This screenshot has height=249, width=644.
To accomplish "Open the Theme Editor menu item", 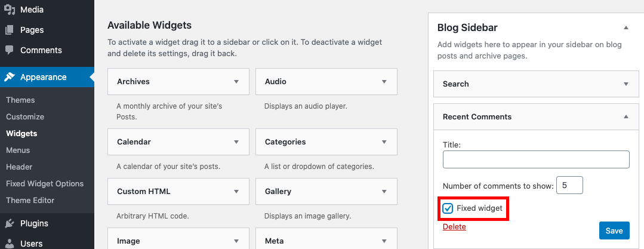I will click(x=30, y=200).
